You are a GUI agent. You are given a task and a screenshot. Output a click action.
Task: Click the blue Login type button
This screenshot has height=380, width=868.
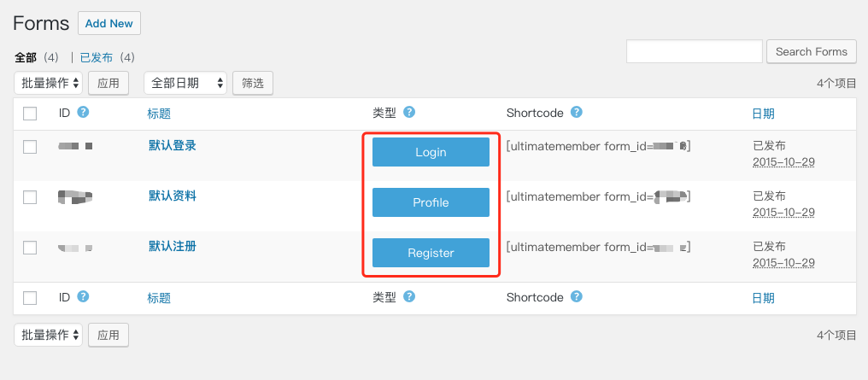431,152
